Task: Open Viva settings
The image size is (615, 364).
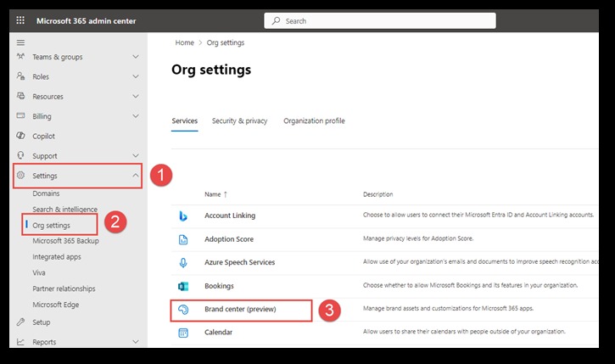Action: tap(39, 272)
